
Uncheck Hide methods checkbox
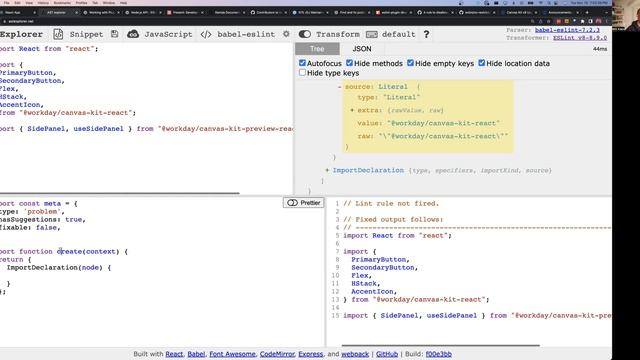[349, 63]
